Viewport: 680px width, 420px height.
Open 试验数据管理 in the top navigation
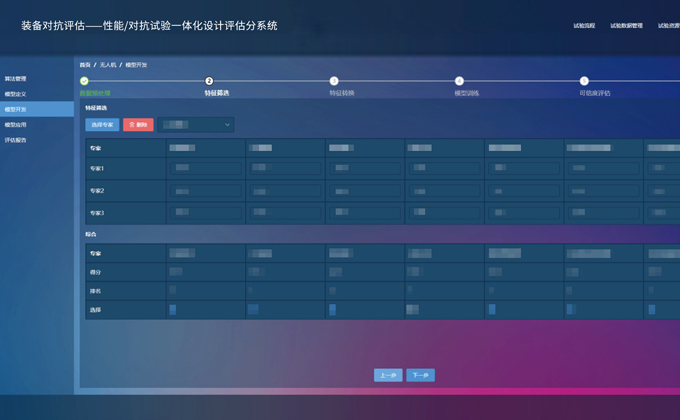point(626,26)
